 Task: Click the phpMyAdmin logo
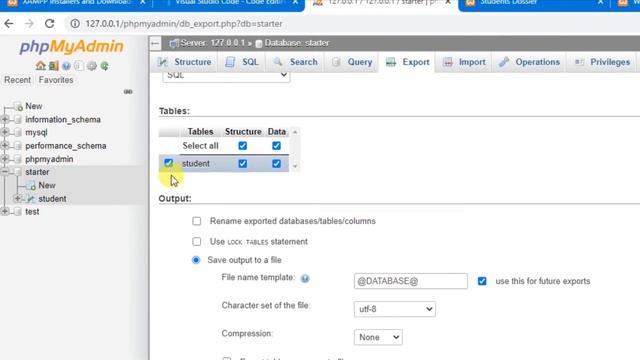click(71, 47)
